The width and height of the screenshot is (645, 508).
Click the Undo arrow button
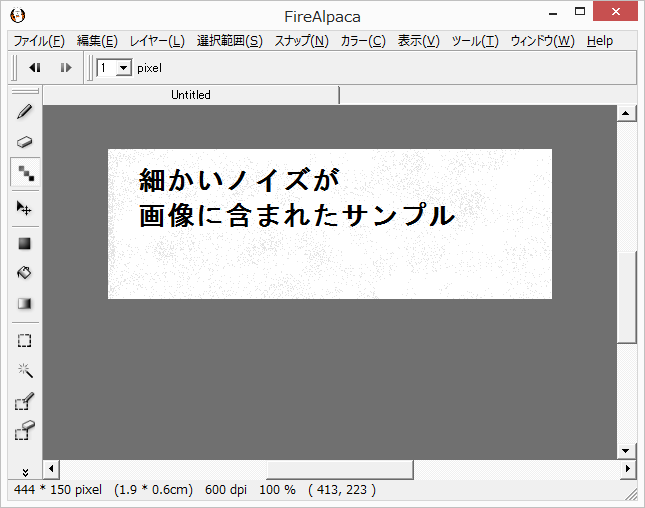click(x=35, y=67)
